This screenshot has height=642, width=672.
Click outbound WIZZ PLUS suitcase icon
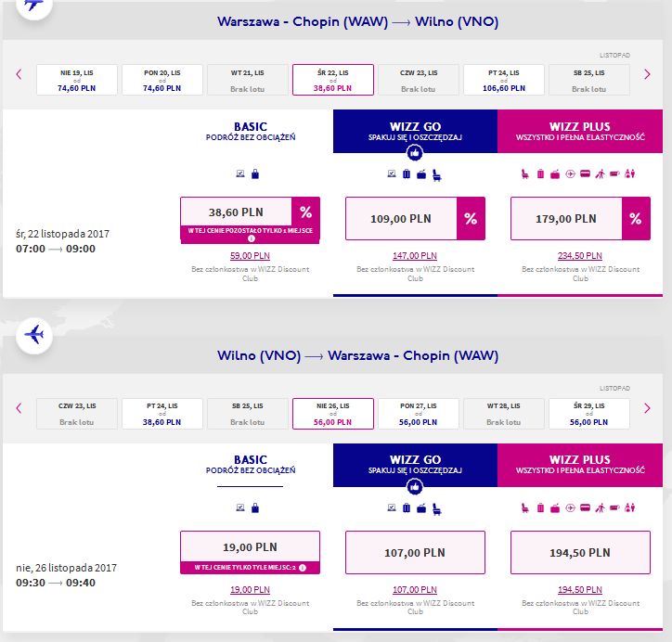[x=540, y=173]
